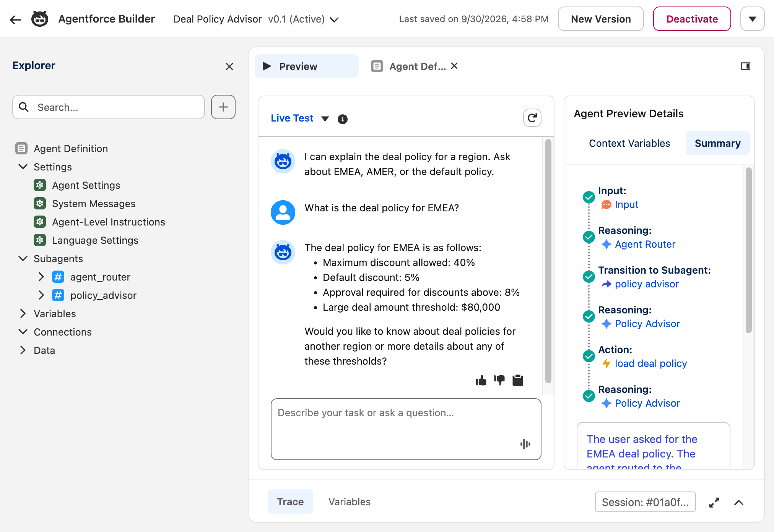Click the Live Test info icon
The image size is (774, 532).
343,119
